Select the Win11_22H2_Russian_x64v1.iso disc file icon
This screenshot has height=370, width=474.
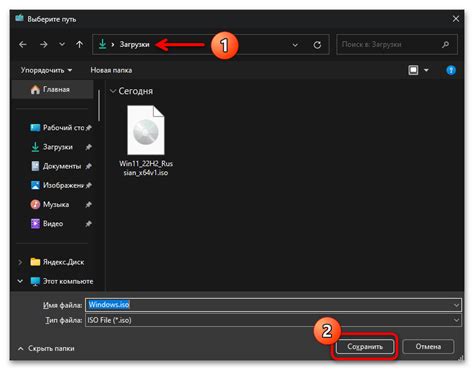(x=146, y=130)
